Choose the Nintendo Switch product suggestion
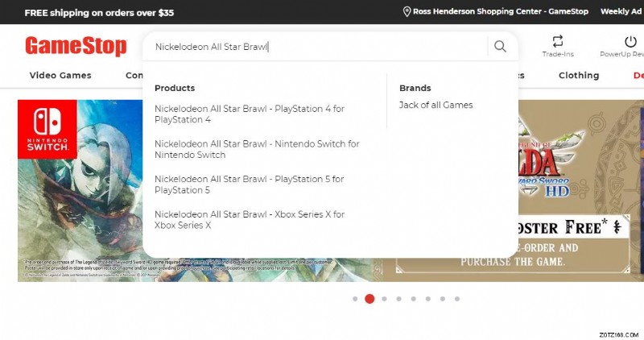 [257, 149]
